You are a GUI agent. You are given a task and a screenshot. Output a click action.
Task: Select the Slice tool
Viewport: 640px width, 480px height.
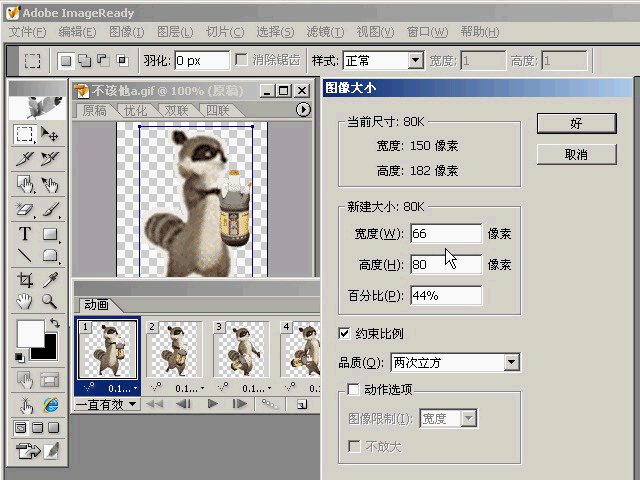click(x=24, y=159)
